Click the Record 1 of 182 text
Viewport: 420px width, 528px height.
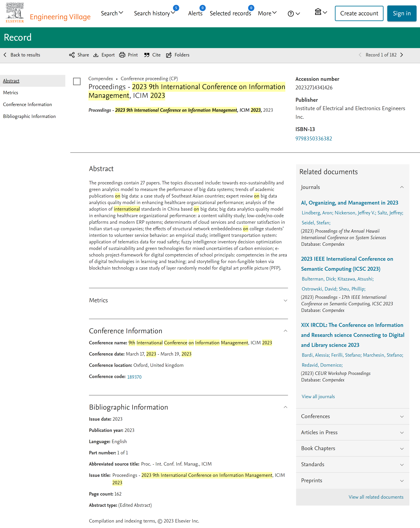(x=381, y=55)
